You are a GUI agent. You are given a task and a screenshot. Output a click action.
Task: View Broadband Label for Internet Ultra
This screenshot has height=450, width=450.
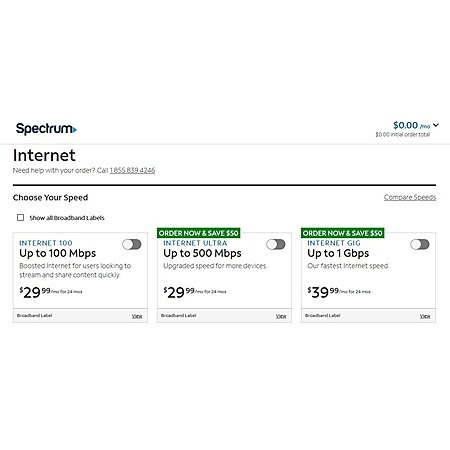pos(281,316)
